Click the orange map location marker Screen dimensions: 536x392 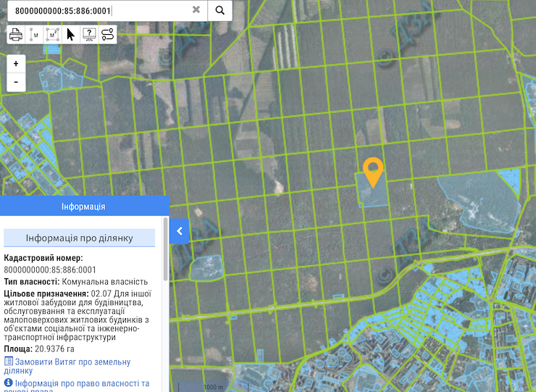(x=373, y=171)
